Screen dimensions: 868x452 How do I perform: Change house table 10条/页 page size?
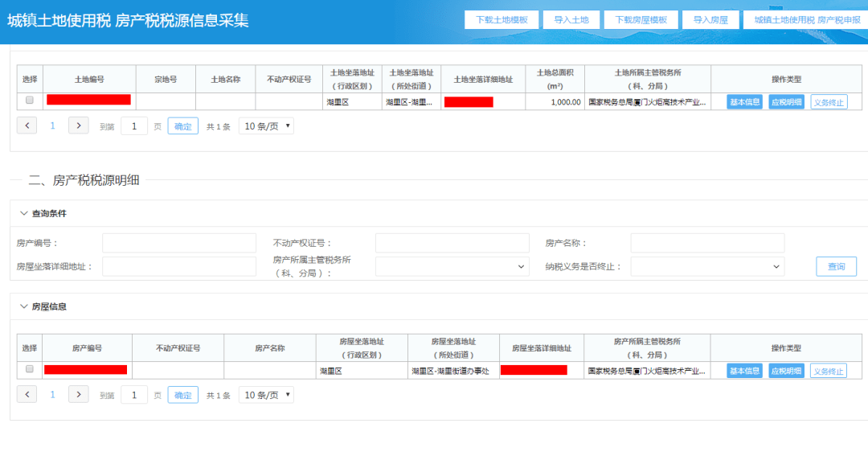(266, 395)
